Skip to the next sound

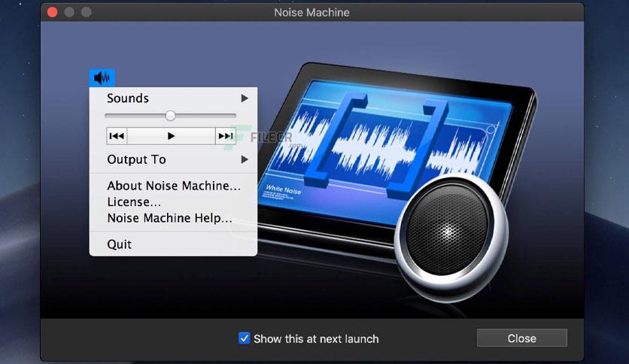(x=226, y=136)
